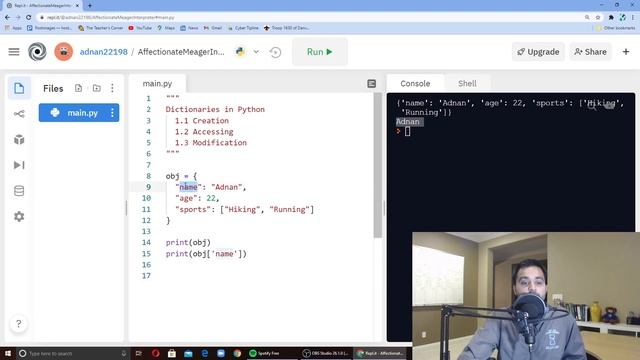Open Spotify Free in the taskbar
Viewport: 640px width, 360px height.
[x=265, y=353]
